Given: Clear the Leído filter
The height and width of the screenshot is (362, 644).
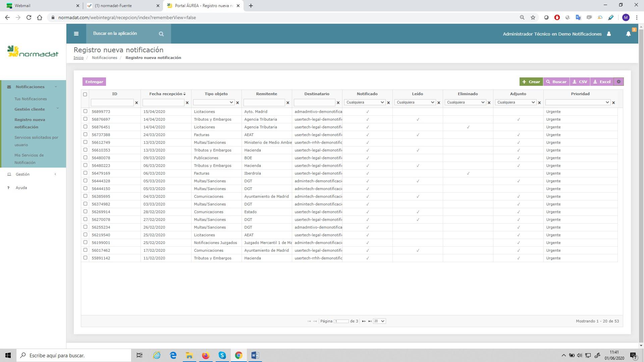Looking at the screenshot, I should coord(439,103).
